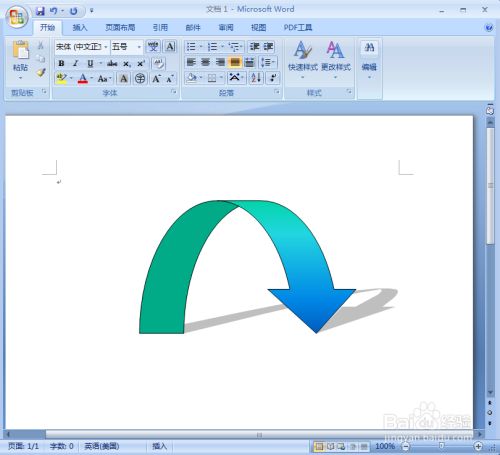Center align the text
The width and height of the screenshot is (500, 455).
tap(205, 62)
